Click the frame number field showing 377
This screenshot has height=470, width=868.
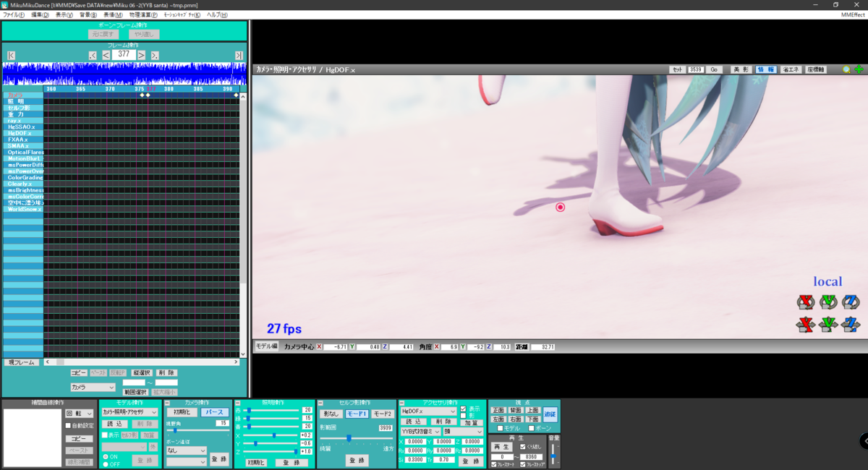(124, 54)
